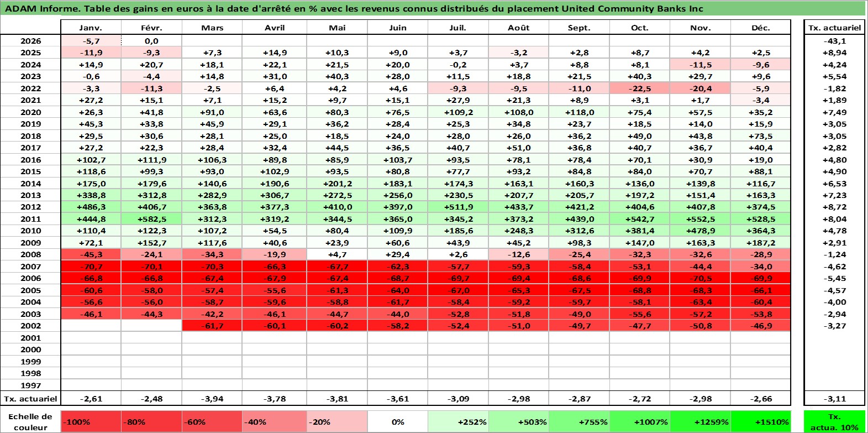Click the +1510% color scale swatch
Screen dimensions: 868x433
tap(761, 421)
